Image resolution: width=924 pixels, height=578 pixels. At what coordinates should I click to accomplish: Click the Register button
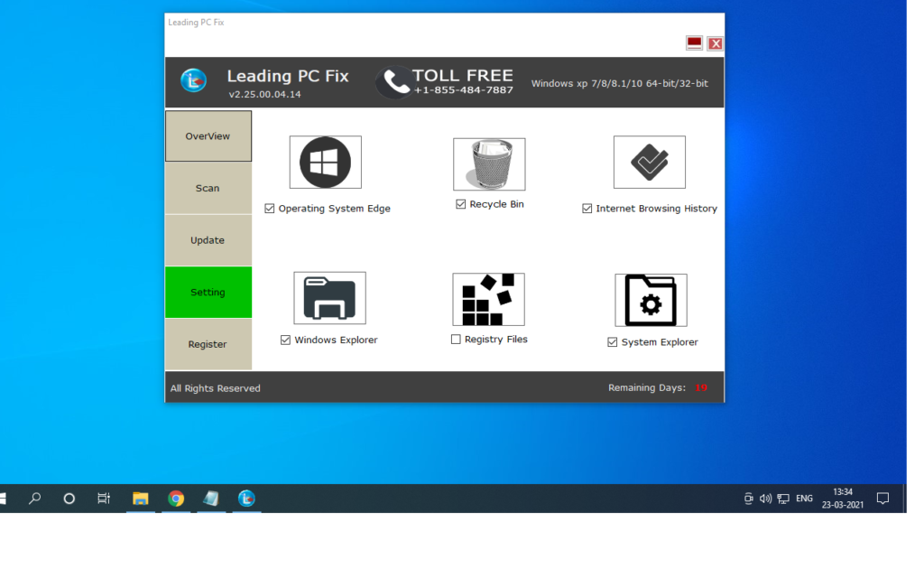click(208, 344)
